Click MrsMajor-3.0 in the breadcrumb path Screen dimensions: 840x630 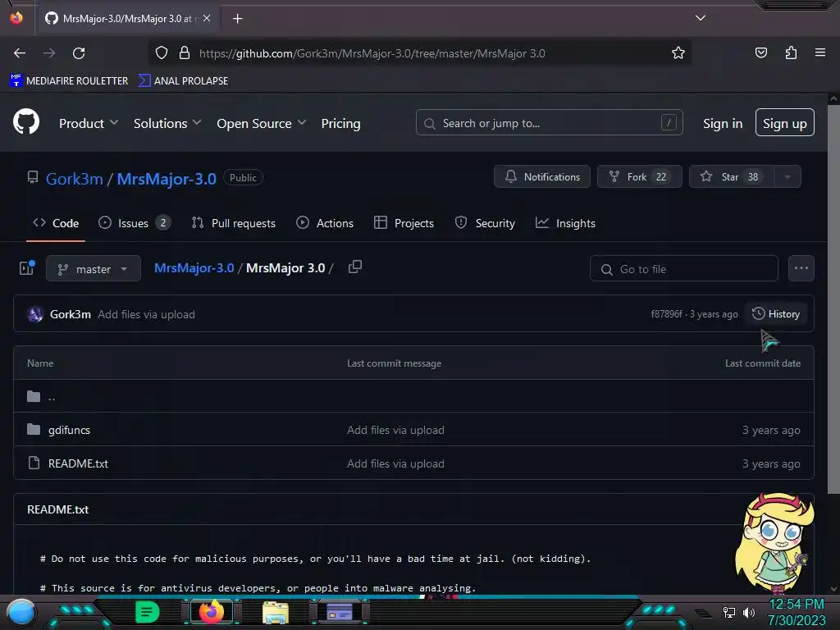tap(194, 268)
